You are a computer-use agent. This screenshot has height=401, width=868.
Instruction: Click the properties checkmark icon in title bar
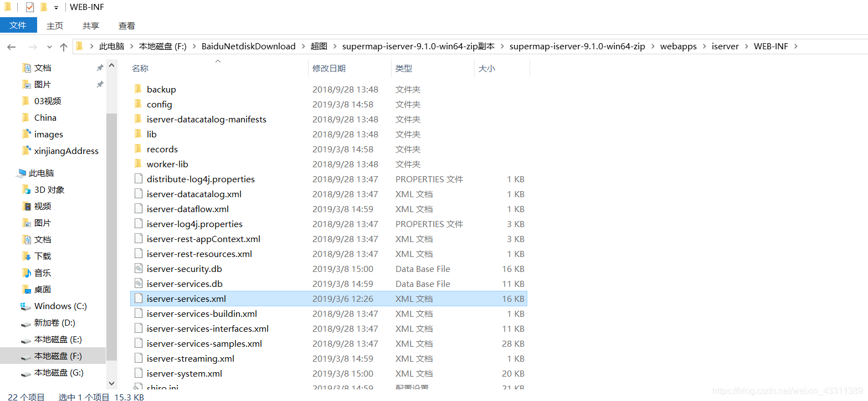click(30, 7)
